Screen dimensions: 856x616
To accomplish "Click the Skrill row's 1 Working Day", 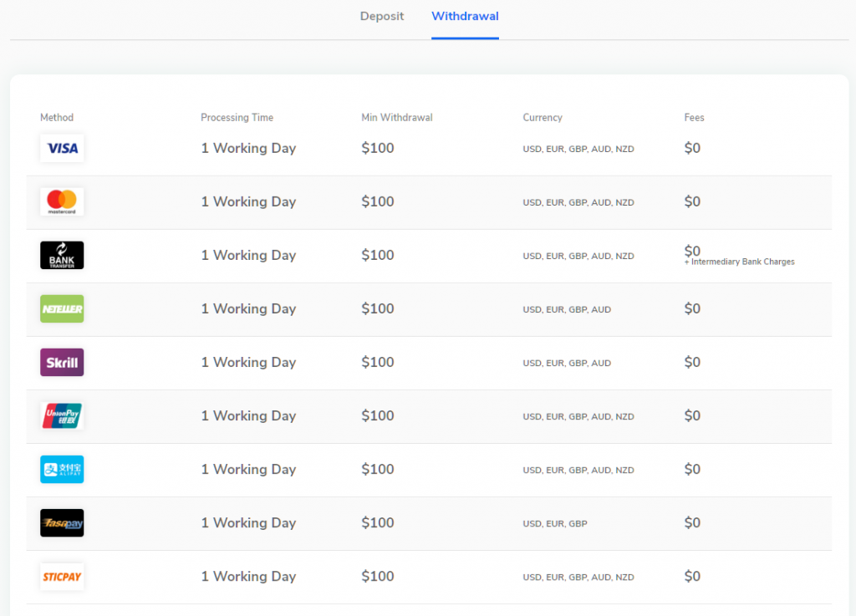I will tap(248, 362).
